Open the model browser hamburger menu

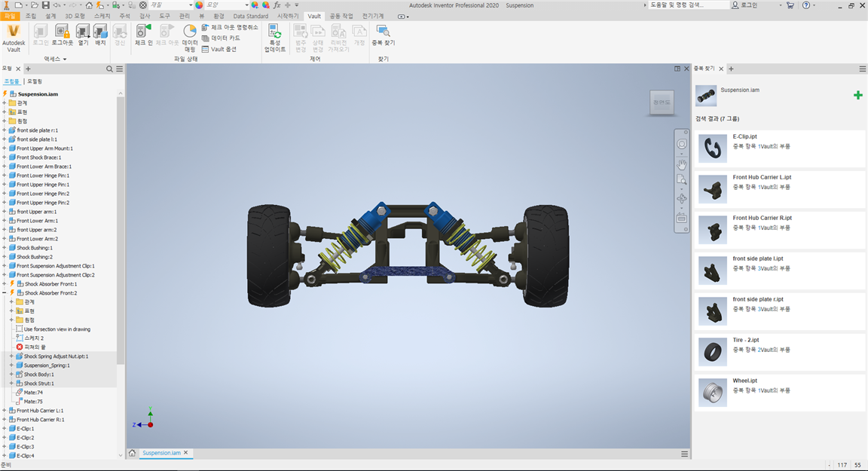pos(120,69)
